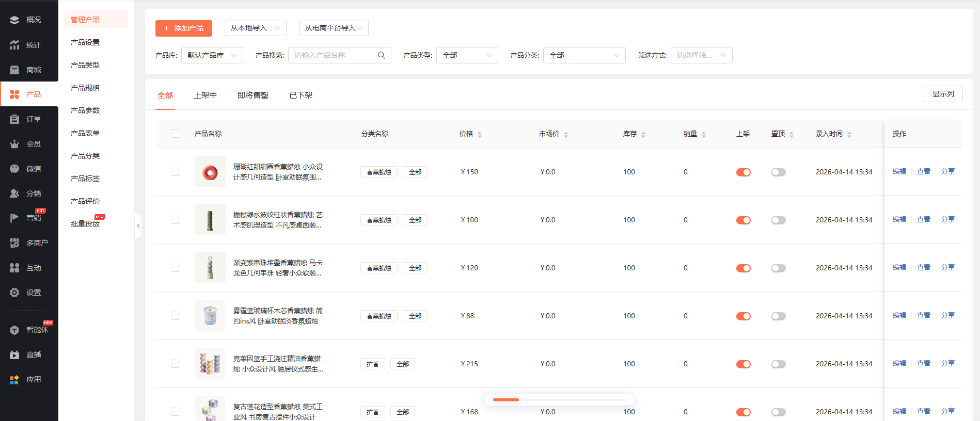The image size is (980, 421).
Task: Open 产品分类 in the submenu
Action: [85, 156]
